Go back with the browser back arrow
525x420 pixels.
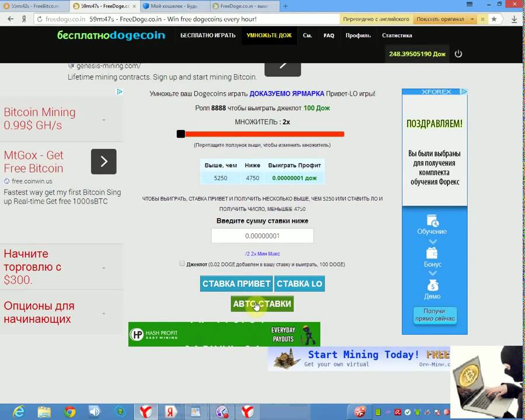(x=10, y=19)
